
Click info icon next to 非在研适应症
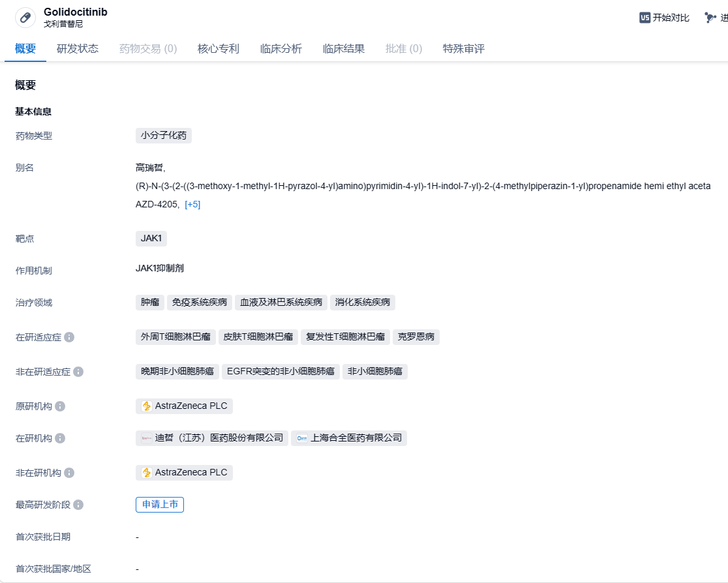(78, 372)
